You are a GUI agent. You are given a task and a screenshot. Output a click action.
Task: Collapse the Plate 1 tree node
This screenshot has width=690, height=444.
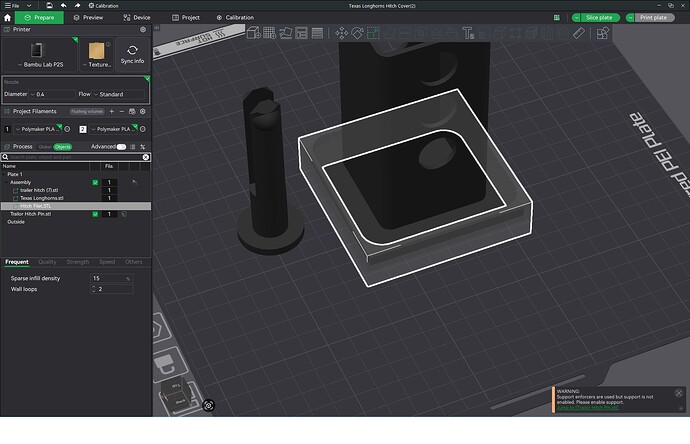point(4,174)
